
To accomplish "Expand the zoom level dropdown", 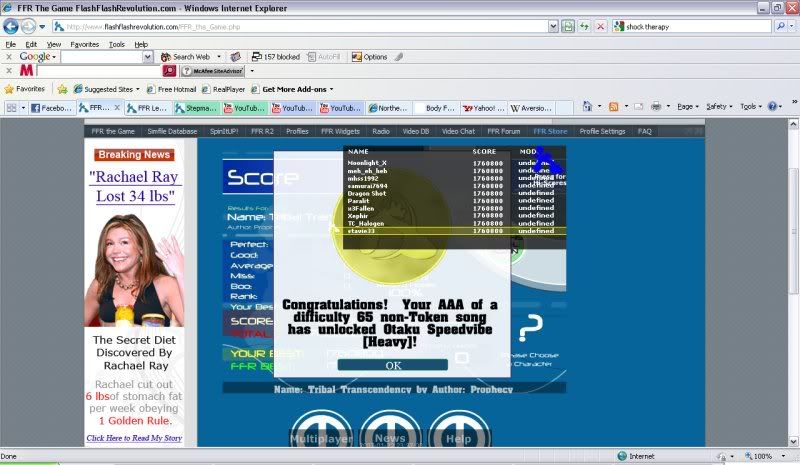I will pos(781,456).
